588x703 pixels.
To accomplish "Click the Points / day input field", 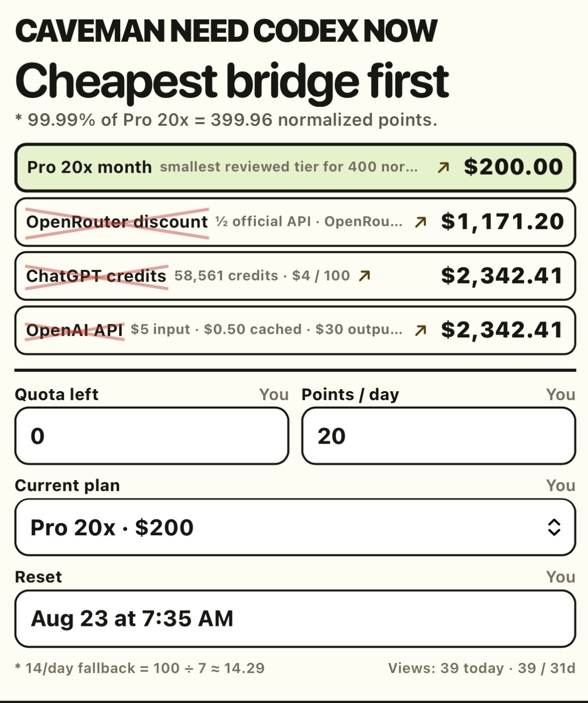I will point(439,436).
